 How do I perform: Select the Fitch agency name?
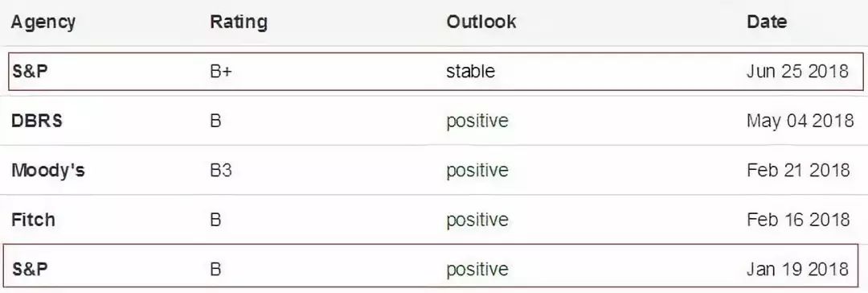click(x=33, y=220)
